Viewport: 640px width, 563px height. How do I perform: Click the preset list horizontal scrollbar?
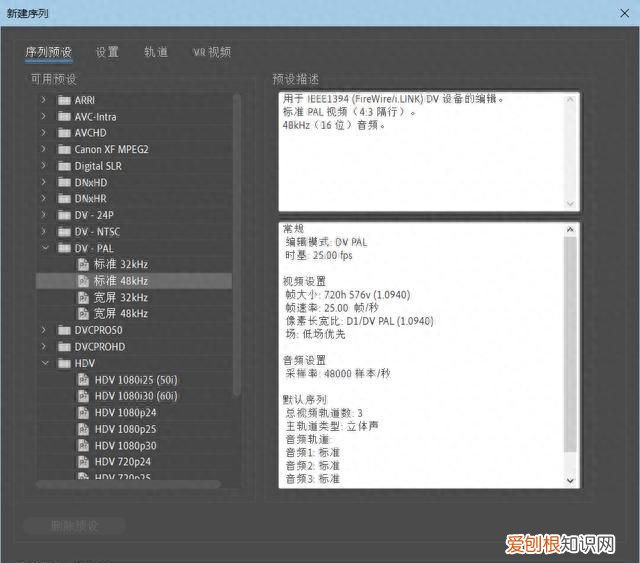coord(129,484)
